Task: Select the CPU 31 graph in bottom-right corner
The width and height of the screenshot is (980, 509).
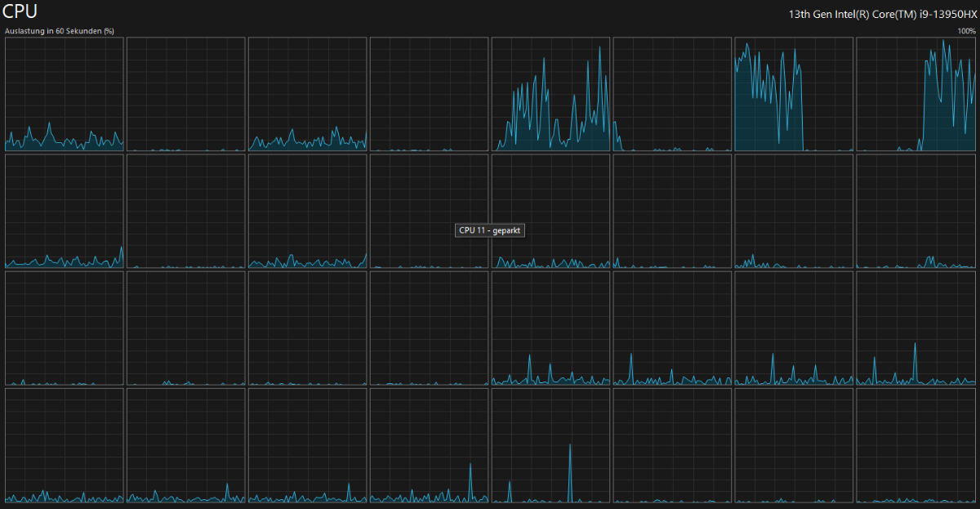Action: 915,445
